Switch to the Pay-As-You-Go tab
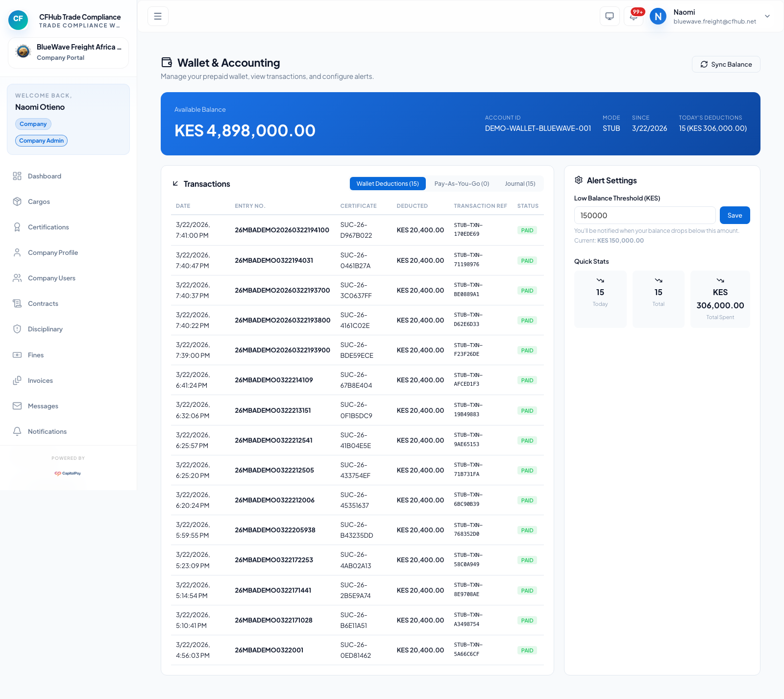Image resolution: width=784 pixels, height=699 pixels. (x=461, y=183)
